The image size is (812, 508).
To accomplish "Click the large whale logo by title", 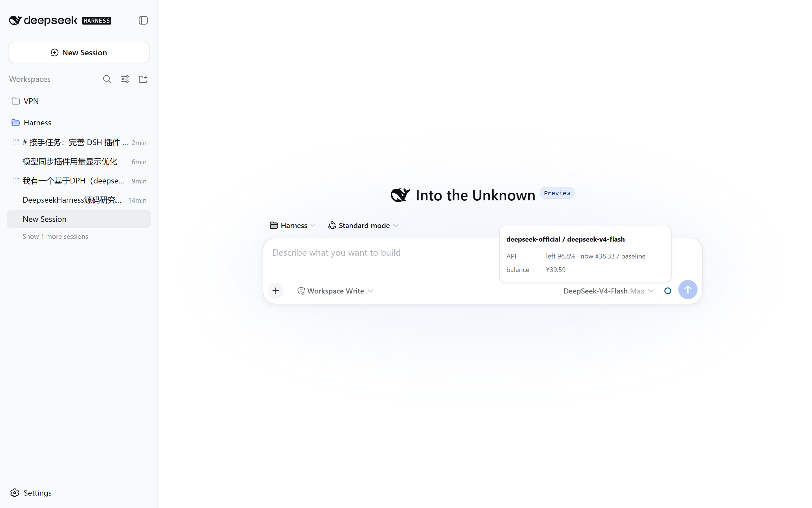I will 400,195.
